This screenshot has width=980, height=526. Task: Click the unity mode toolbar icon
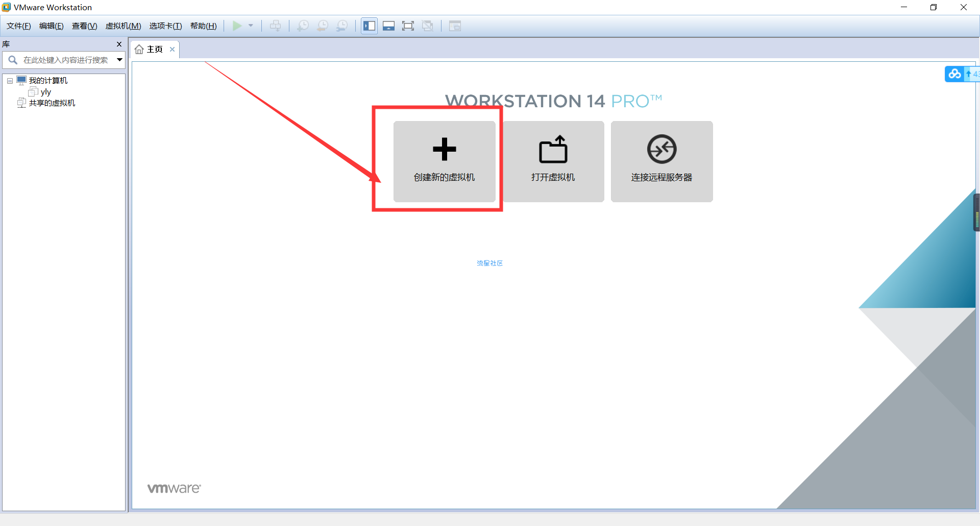[428, 26]
